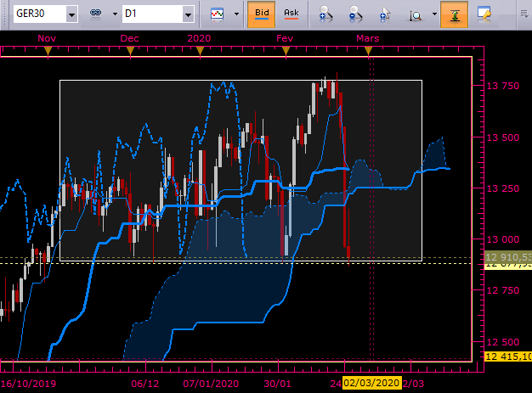Select the chart type icon
532x393 pixels.
(218, 14)
